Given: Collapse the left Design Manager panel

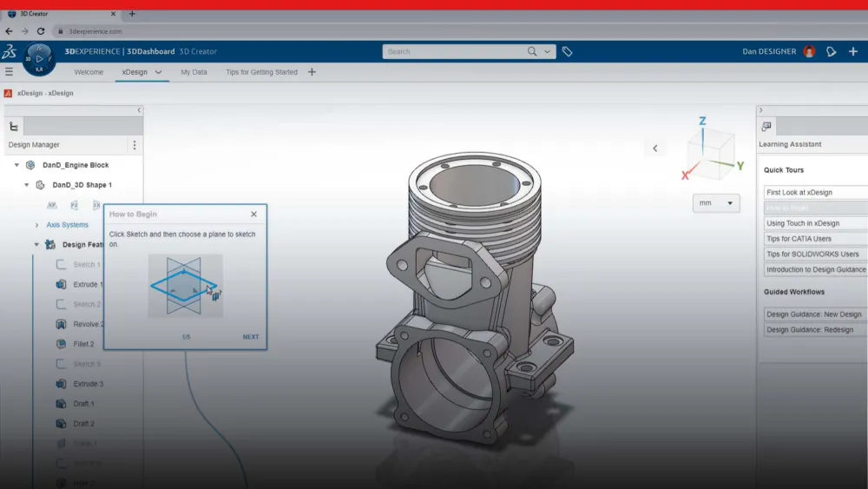Looking at the screenshot, I should click(x=139, y=110).
